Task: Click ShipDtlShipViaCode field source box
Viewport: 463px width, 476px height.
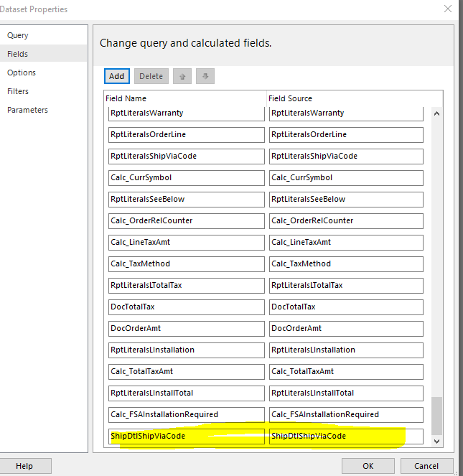Action: pos(346,437)
